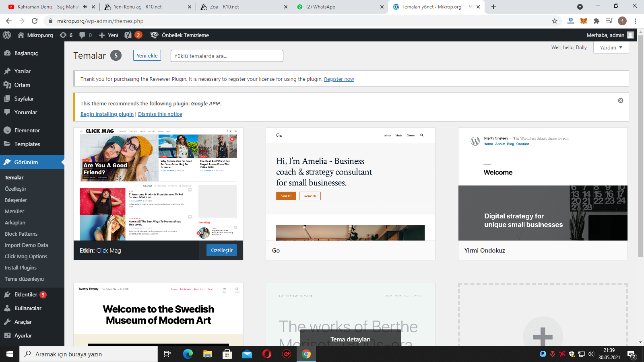
Task: Select Menüler submenu item
Action: 14,211
